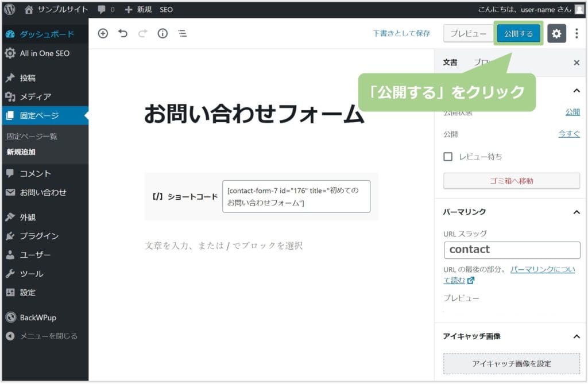Switch to the 文書 tab

pos(450,63)
